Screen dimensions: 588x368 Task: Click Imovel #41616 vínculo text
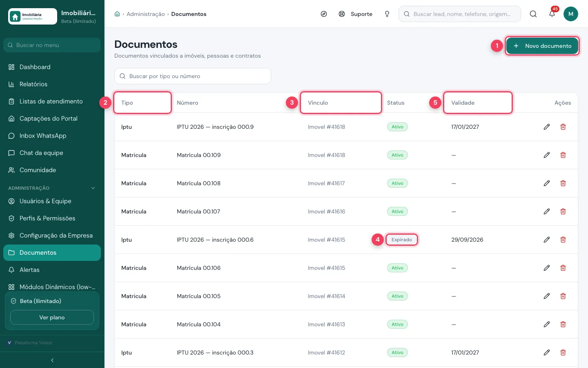[x=326, y=211]
